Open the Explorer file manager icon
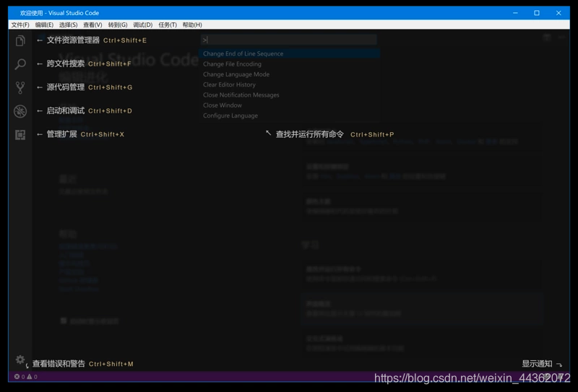This screenshot has height=392, width=578. coord(20,40)
